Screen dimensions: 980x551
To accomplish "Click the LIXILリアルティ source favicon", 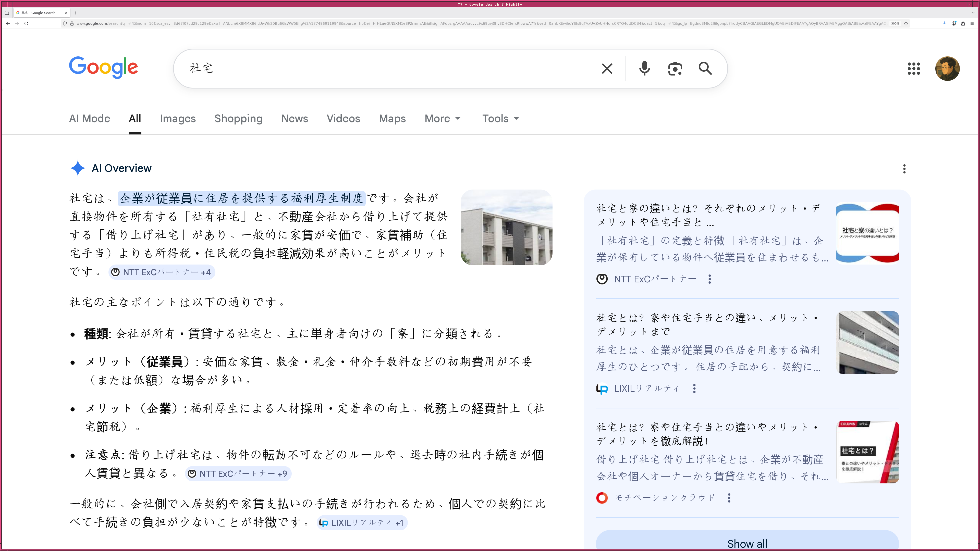I will 602,388.
